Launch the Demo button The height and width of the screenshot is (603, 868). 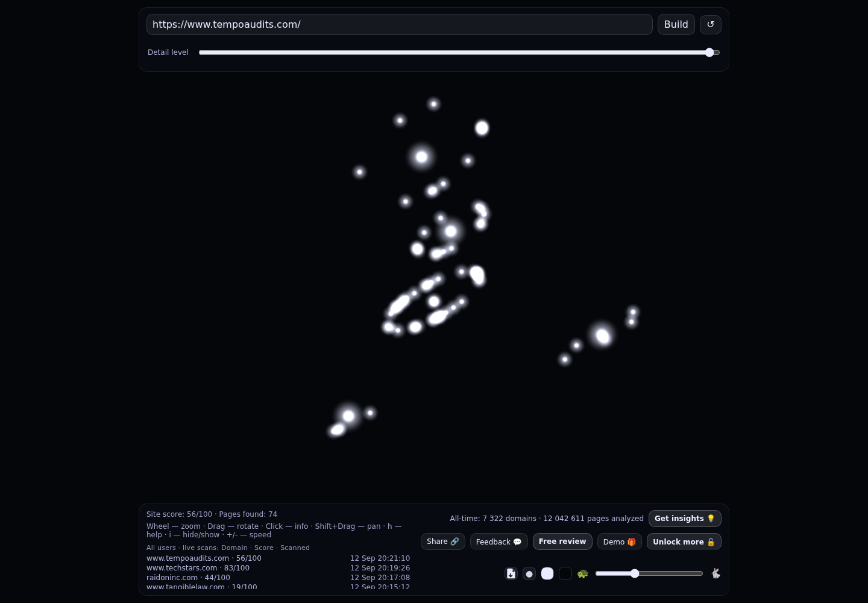pos(619,541)
